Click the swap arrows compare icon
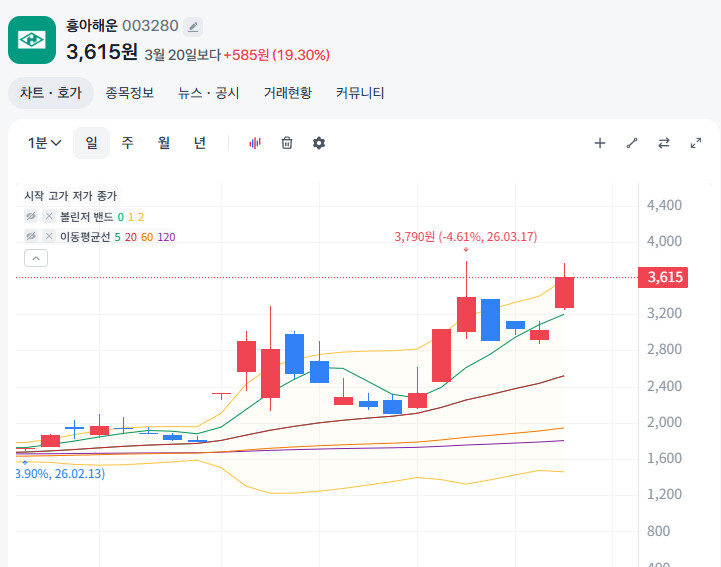Viewport: 721px width, 567px height. 664,143
